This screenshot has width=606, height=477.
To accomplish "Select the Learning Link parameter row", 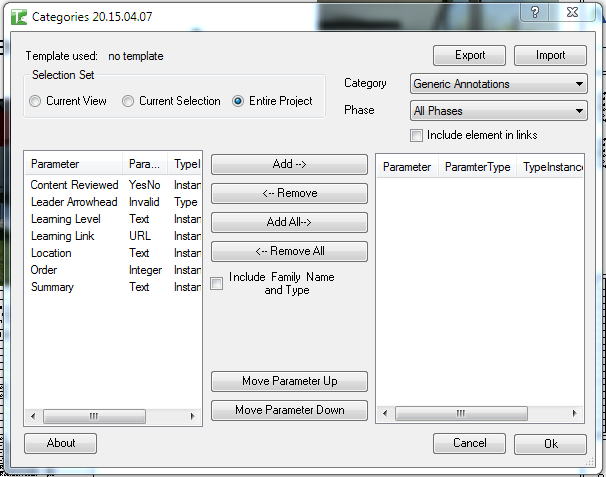I will pos(113,236).
